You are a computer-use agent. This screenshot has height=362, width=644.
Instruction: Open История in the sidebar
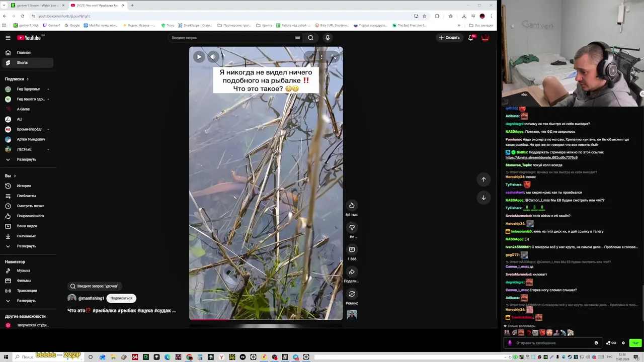[28, 186]
